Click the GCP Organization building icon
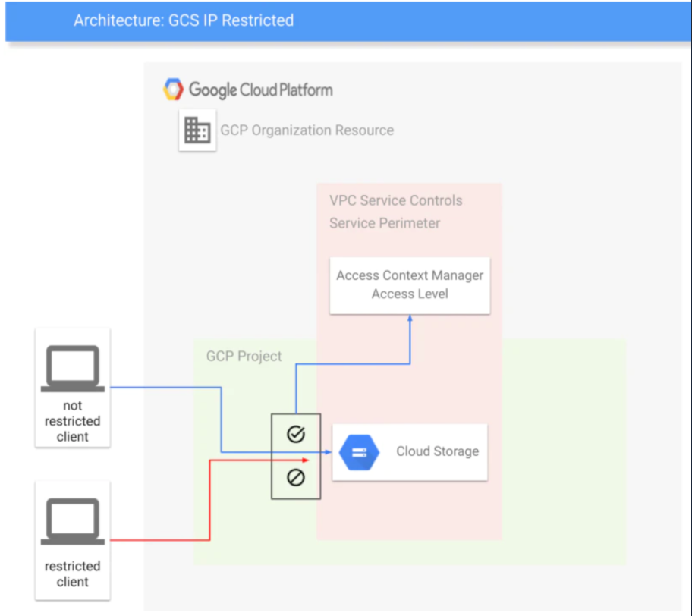 point(197,130)
